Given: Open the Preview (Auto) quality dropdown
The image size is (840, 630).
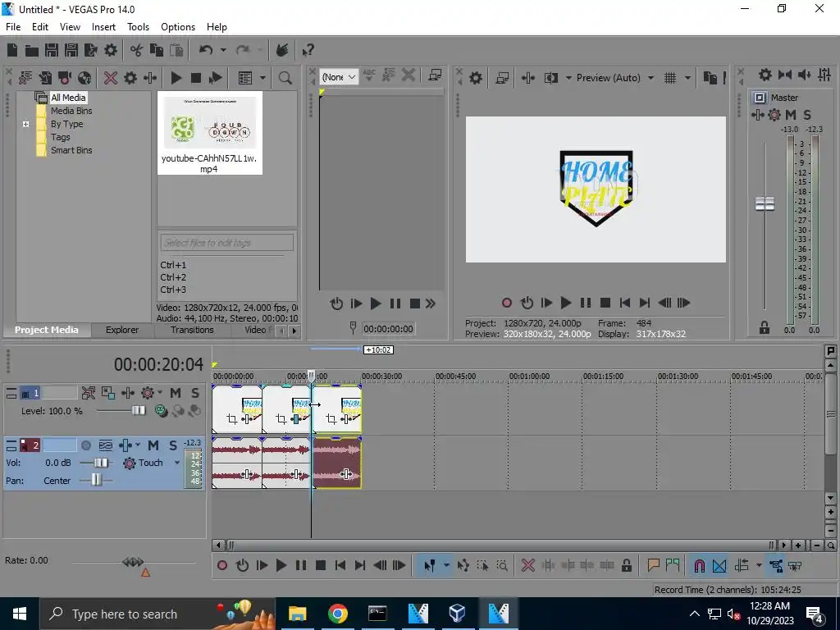Looking at the screenshot, I should tap(614, 78).
